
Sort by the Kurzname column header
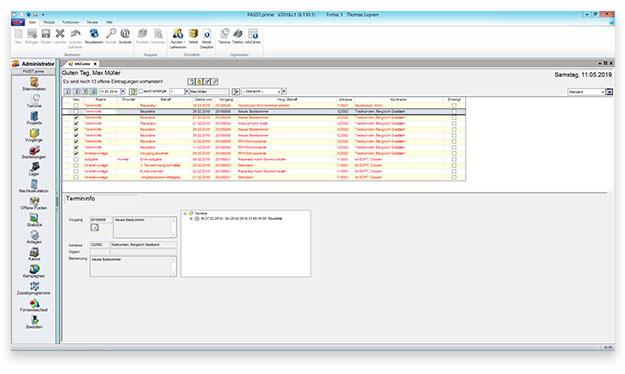[x=398, y=99]
